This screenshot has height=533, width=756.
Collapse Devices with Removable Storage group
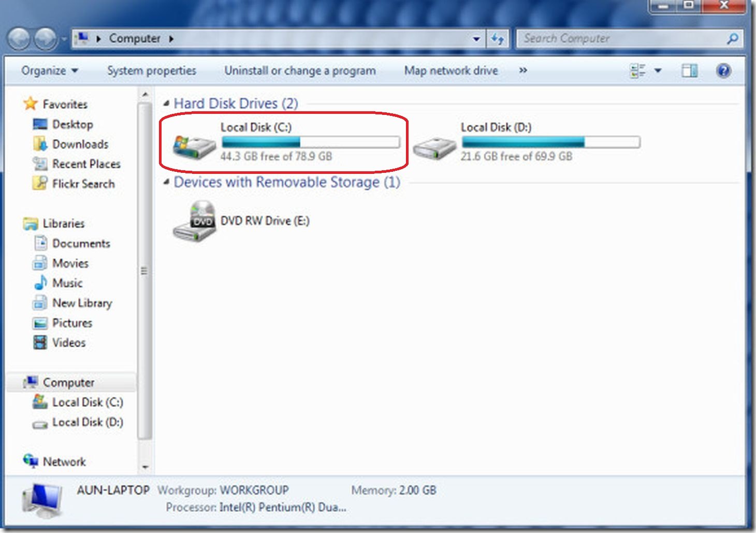[x=166, y=182]
